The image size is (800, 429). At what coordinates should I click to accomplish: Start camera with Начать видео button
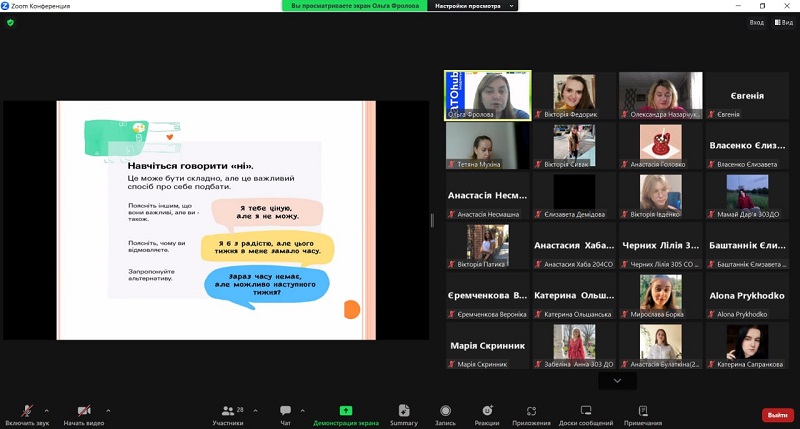(x=84, y=413)
